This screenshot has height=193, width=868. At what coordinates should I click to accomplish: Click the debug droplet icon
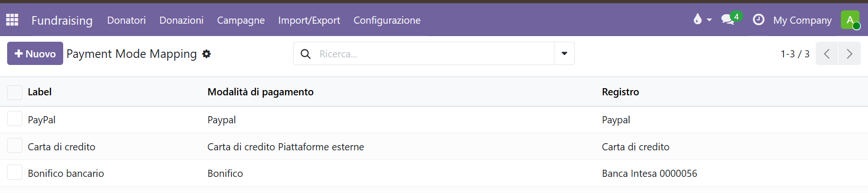coord(697,19)
